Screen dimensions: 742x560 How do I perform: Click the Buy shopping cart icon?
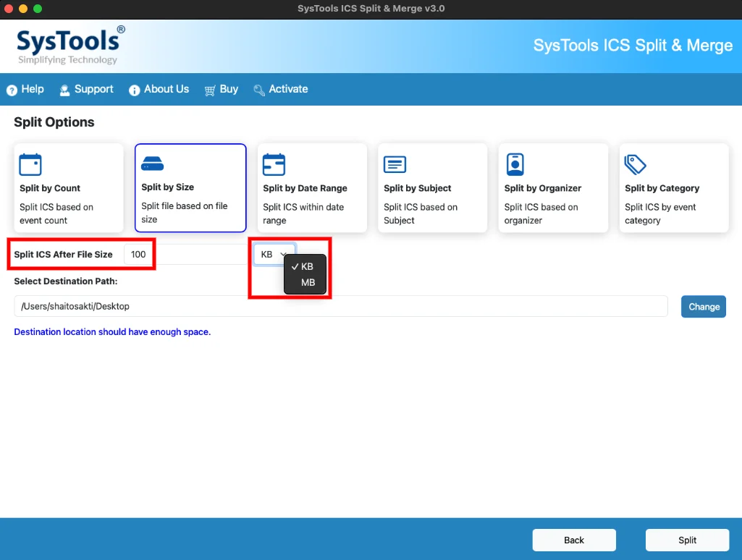210,90
